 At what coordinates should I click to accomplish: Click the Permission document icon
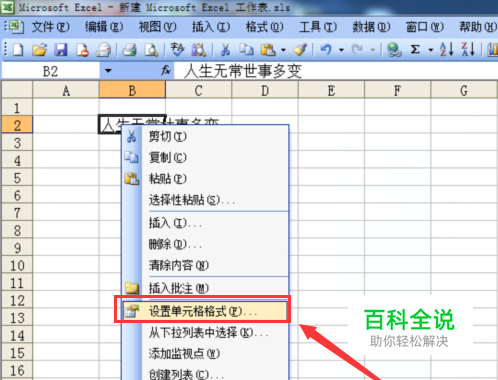(82, 50)
